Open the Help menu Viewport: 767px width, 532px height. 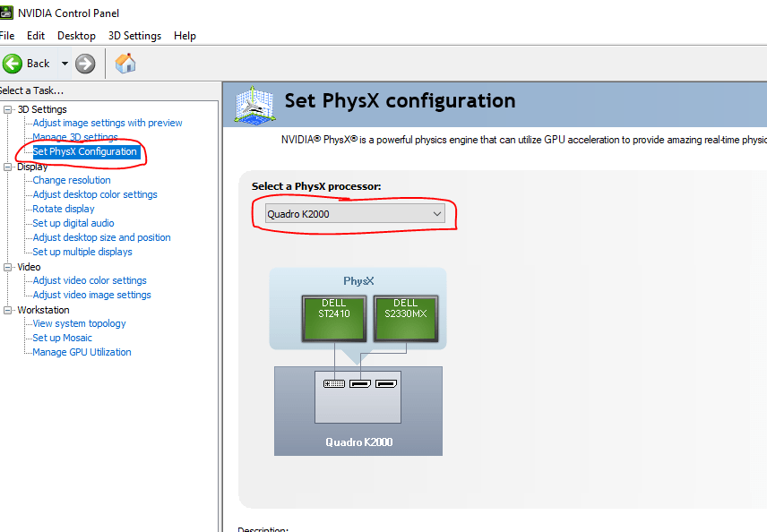[x=185, y=36]
